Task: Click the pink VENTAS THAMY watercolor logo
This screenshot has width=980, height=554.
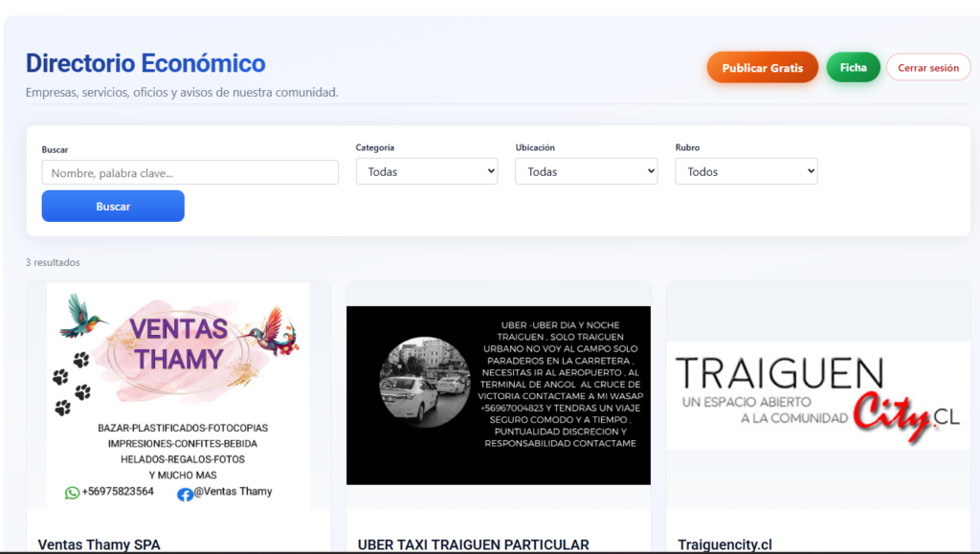Action: tap(179, 344)
